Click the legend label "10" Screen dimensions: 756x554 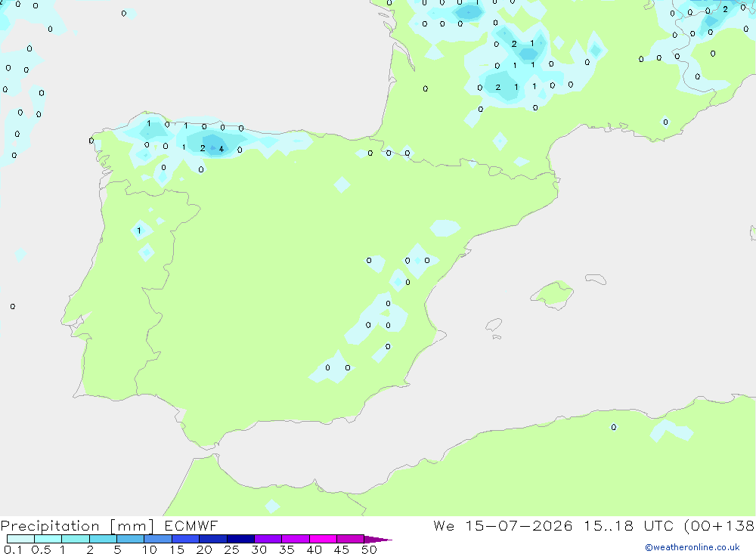[150, 549]
